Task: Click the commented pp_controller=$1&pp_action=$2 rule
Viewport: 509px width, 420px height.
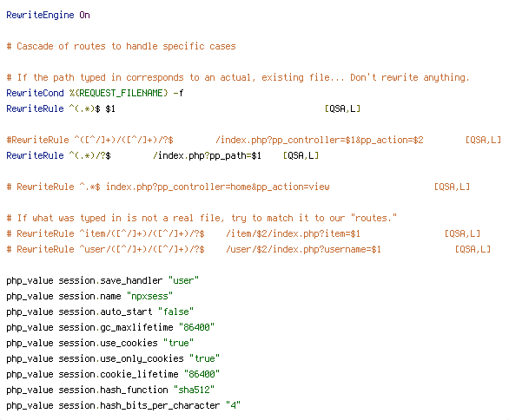Action: pyautogui.click(x=254, y=140)
